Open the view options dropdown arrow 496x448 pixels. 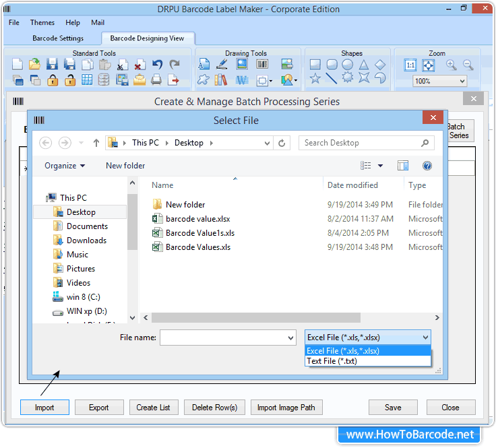[380, 166]
